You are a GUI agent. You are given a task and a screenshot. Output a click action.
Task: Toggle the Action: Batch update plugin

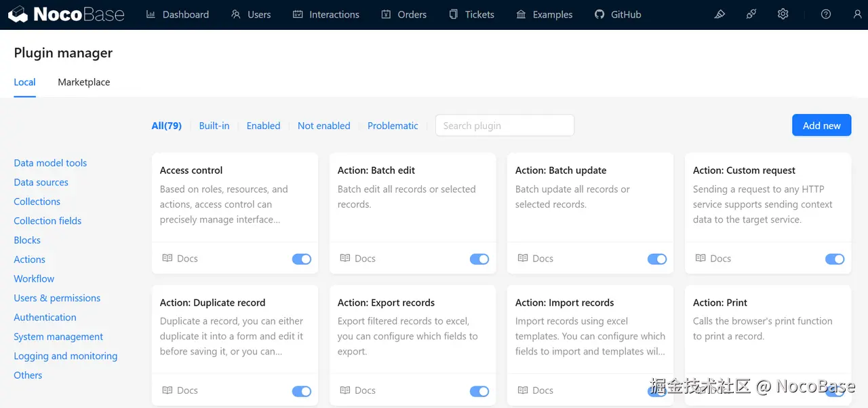click(657, 259)
